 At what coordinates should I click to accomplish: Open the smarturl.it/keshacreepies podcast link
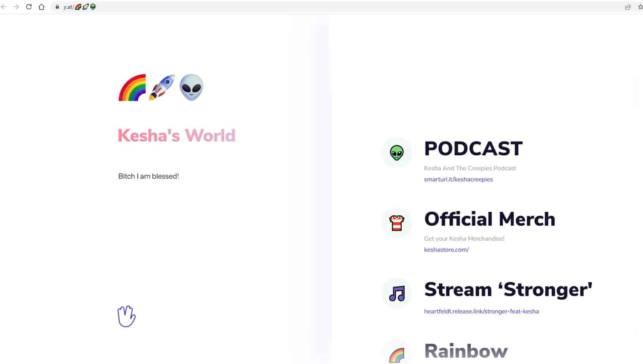pos(458,179)
